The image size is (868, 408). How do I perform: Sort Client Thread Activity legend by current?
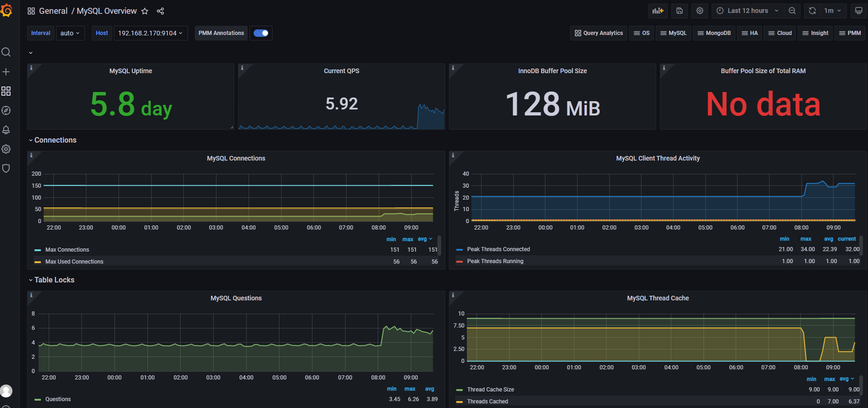pyautogui.click(x=847, y=239)
